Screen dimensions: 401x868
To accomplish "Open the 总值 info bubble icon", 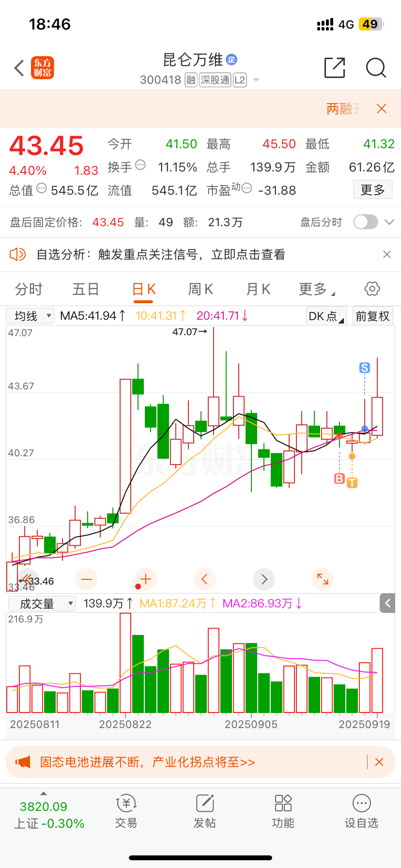I will (42, 188).
